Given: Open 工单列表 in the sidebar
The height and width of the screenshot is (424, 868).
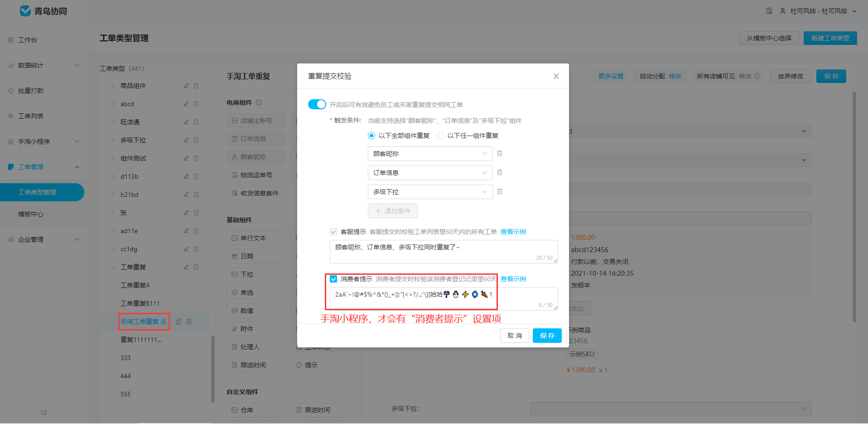Looking at the screenshot, I should click(x=31, y=116).
